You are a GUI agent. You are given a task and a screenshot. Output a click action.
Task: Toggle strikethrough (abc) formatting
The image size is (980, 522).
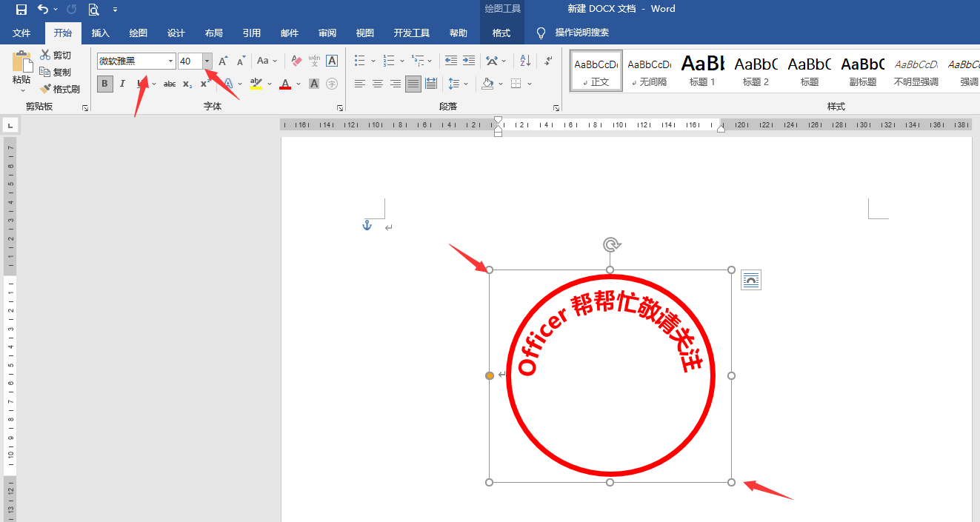[x=170, y=84]
